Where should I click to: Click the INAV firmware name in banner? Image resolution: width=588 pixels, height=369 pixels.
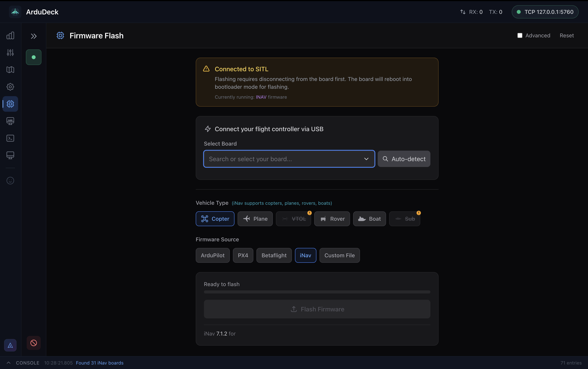pyautogui.click(x=261, y=97)
